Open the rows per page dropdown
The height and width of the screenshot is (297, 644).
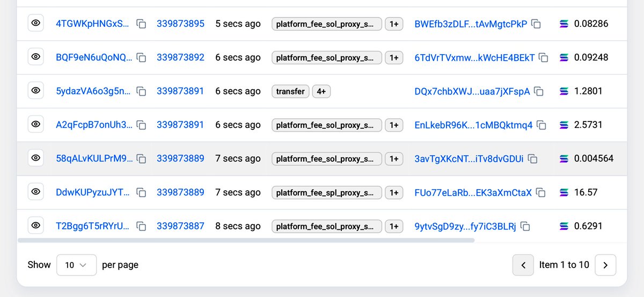click(76, 265)
